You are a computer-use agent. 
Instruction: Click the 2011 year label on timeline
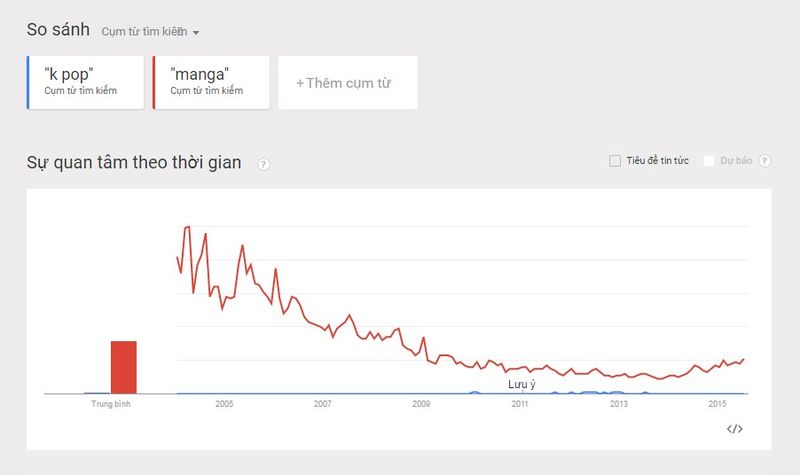520,404
